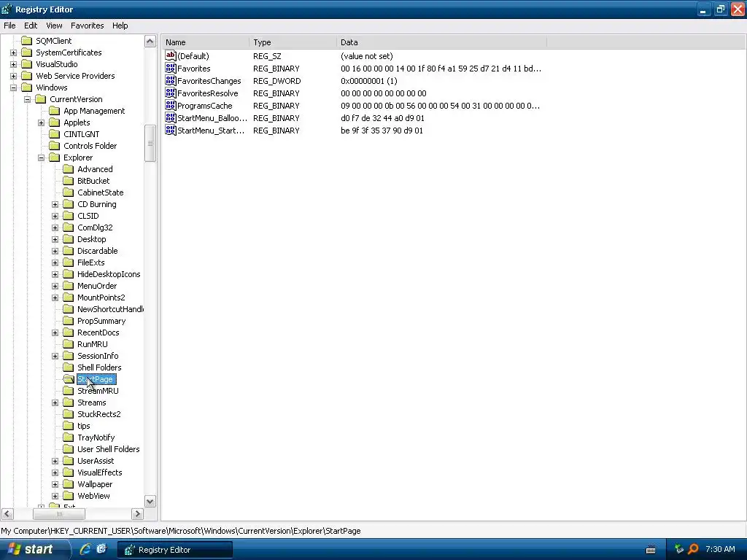
Task: Expand the RecentDocs key
Action: pos(55,332)
